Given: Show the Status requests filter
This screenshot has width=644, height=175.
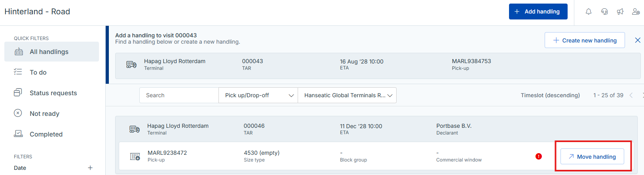Looking at the screenshot, I should (51, 93).
